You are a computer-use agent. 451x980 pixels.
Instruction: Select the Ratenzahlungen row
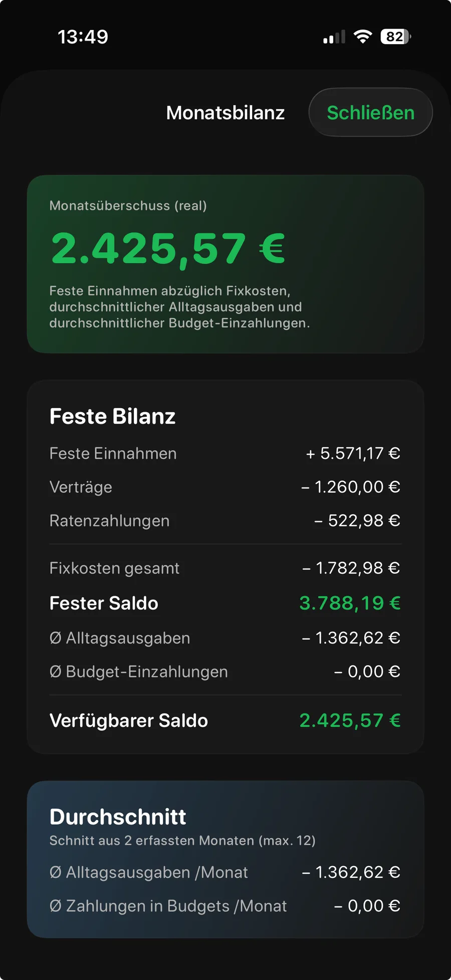point(225,521)
